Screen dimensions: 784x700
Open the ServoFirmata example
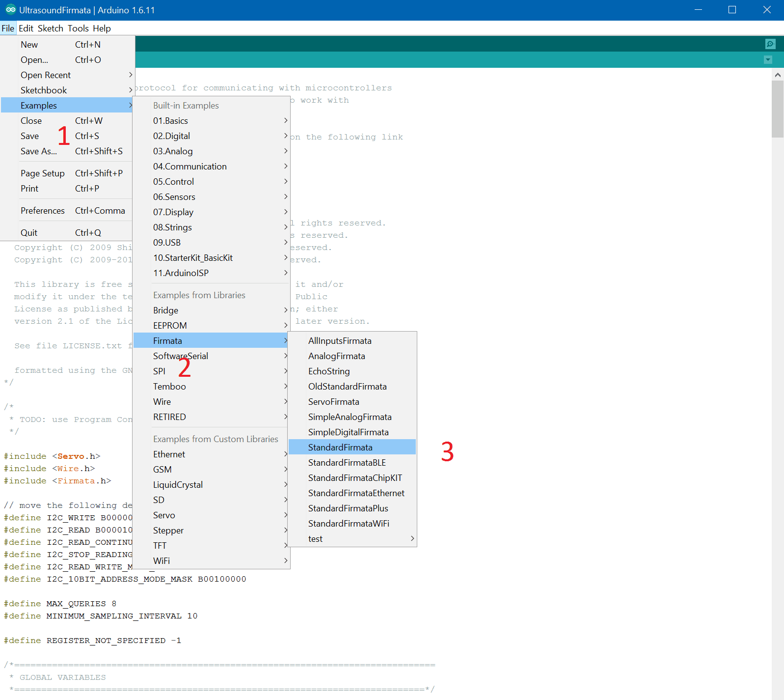[352, 402]
